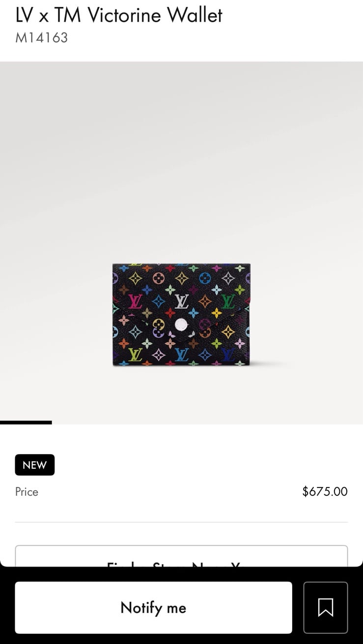This screenshot has width=363, height=644.
Task: Select the NEW badge label
Action: point(34,465)
